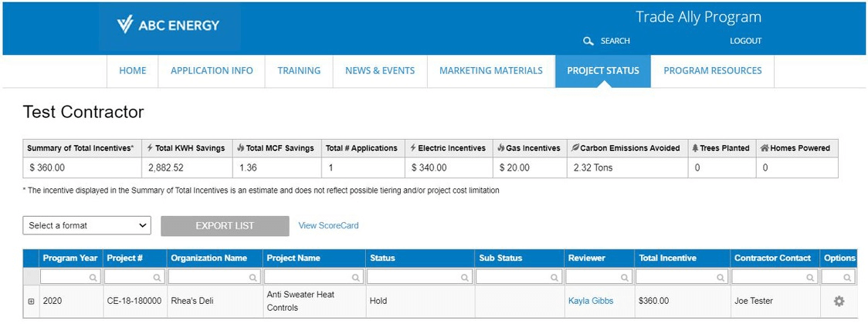This screenshot has width=868, height=324.
Task: Click the Search link in header
Action: tap(615, 41)
